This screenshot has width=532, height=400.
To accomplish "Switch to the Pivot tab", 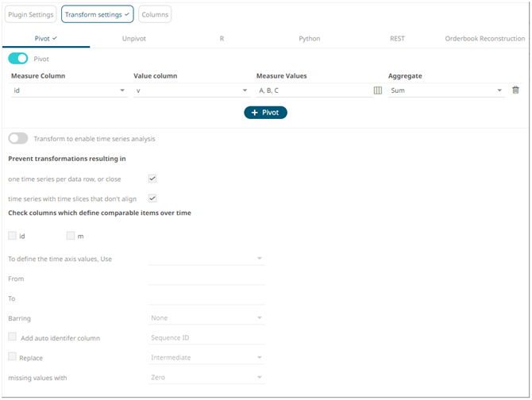I will tap(46, 39).
